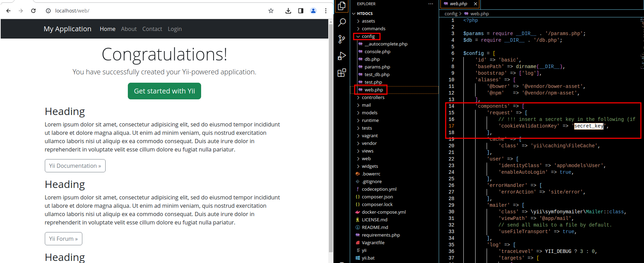Select the Explorer files icon
Screen dimensions: 644x263
(342, 6)
